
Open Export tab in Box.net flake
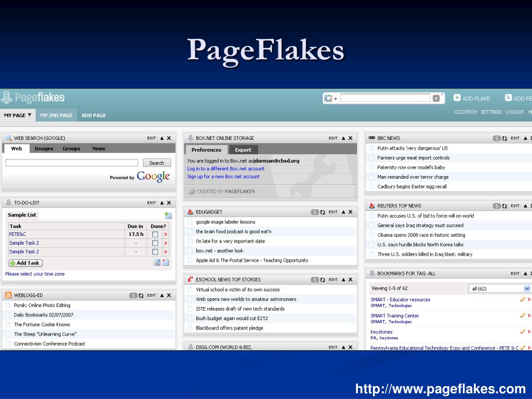[243, 150]
